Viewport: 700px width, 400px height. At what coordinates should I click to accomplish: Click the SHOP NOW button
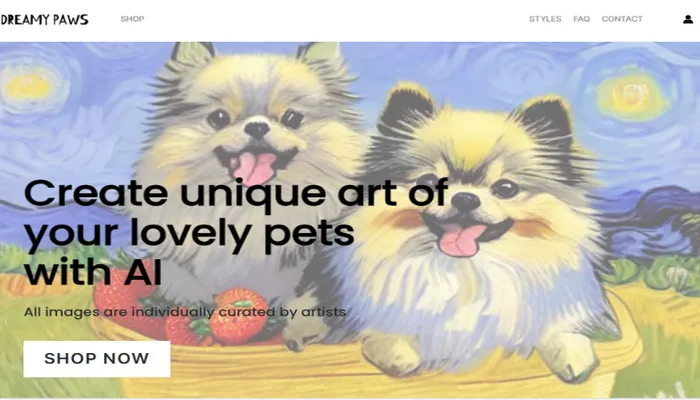(x=97, y=359)
